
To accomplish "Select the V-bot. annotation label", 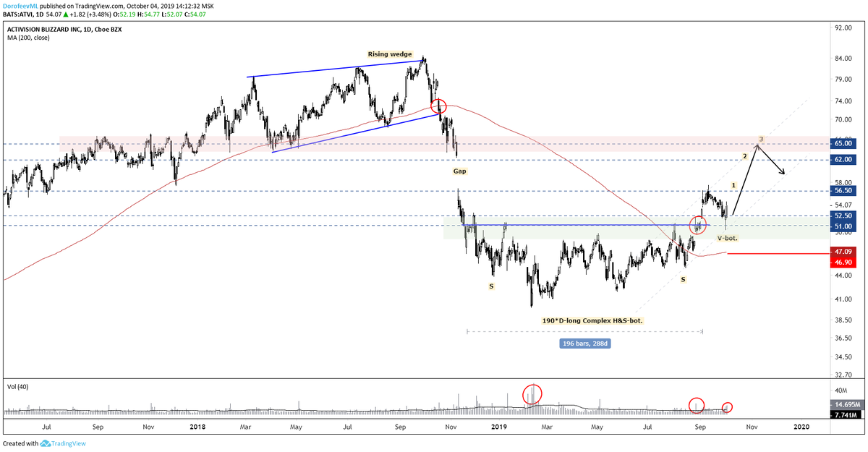I will (x=727, y=238).
